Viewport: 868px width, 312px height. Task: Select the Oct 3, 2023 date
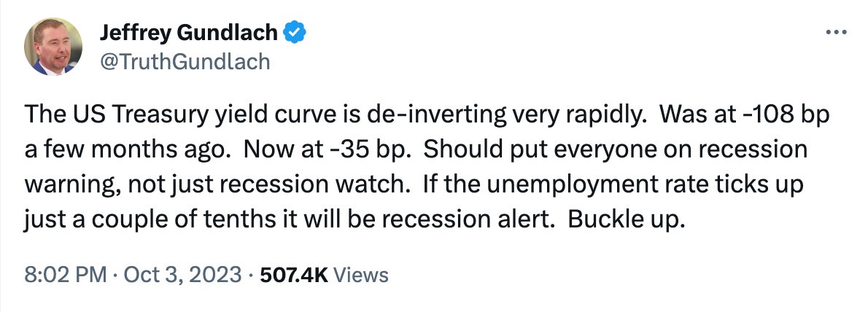click(182, 274)
